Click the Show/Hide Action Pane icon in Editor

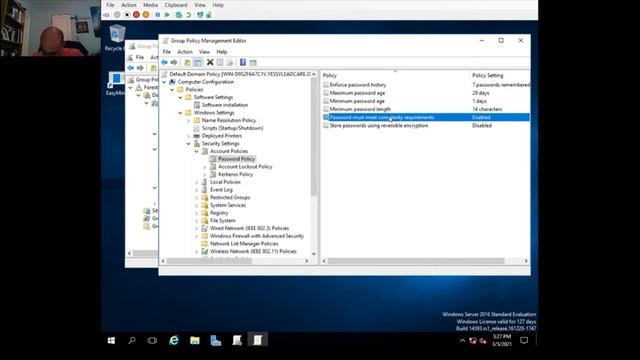pyautogui.click(x=253, y=62)
